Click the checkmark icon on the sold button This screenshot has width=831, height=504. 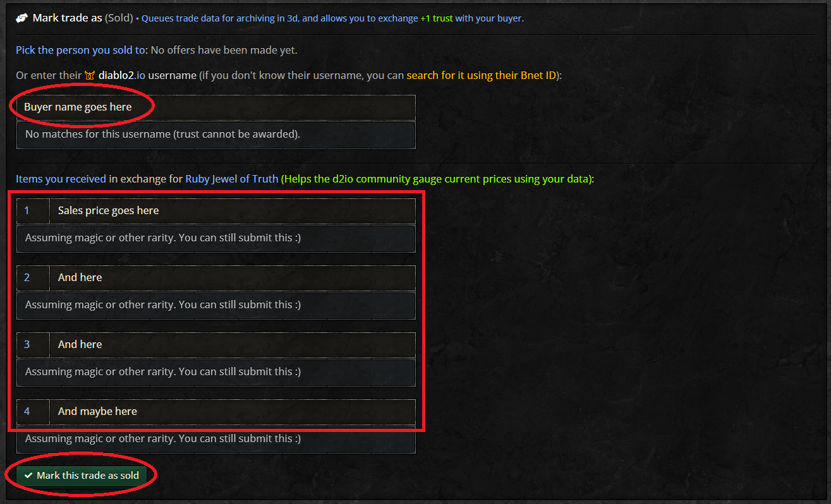point(28,476)
